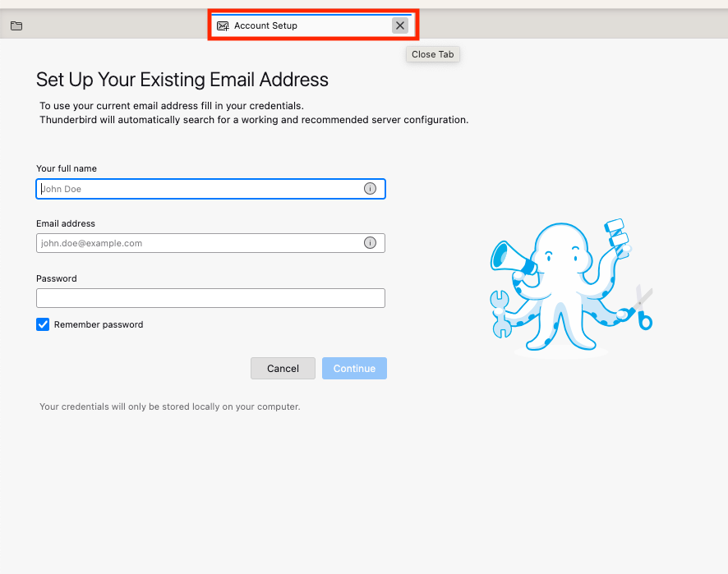The height and width of the screenshot is (574, 728).
Task: Click the mail account icon on the Account Setup tab
Action: 223,25
